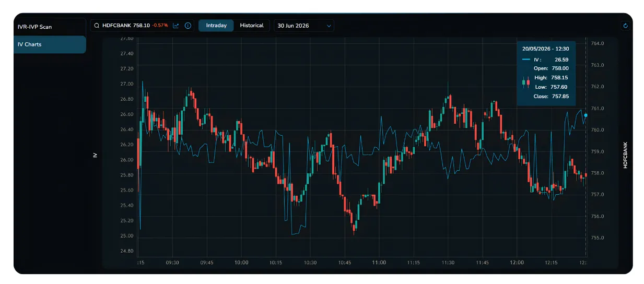Click the IV 26.59 tooltip value

click(561, 60)
